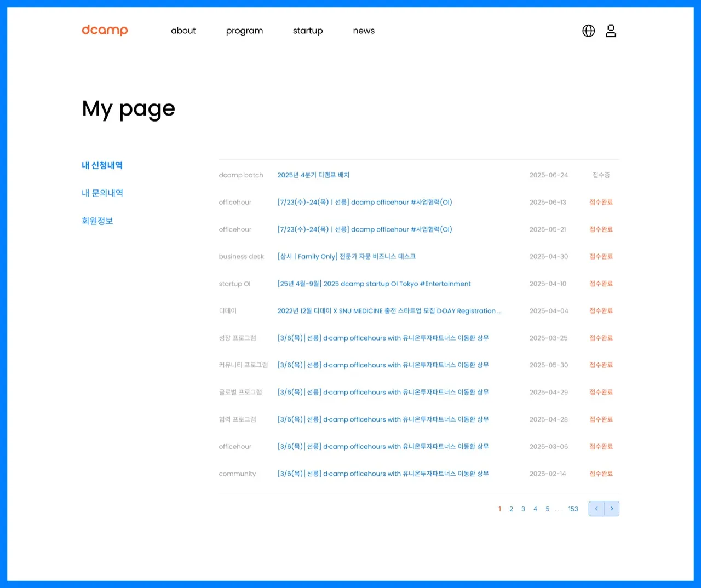Image resolution: width=701 pixels, height=588 pixels.
Task: Open the globe language selector
Action: pyautogui.click(x=588, y=31)
